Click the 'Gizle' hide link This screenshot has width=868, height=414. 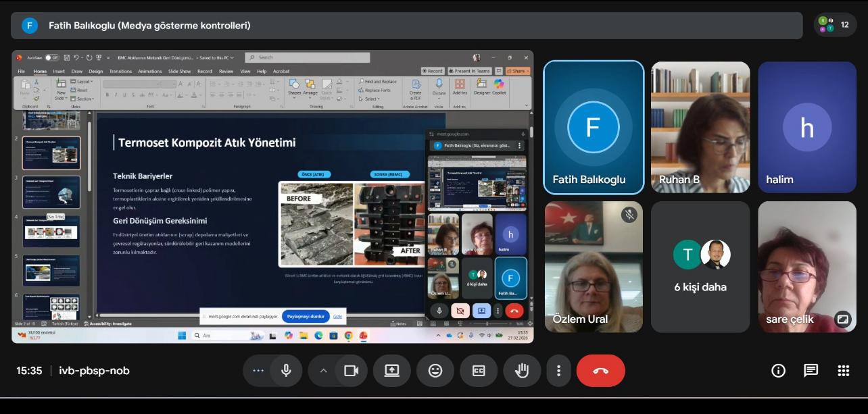(337, 316)
